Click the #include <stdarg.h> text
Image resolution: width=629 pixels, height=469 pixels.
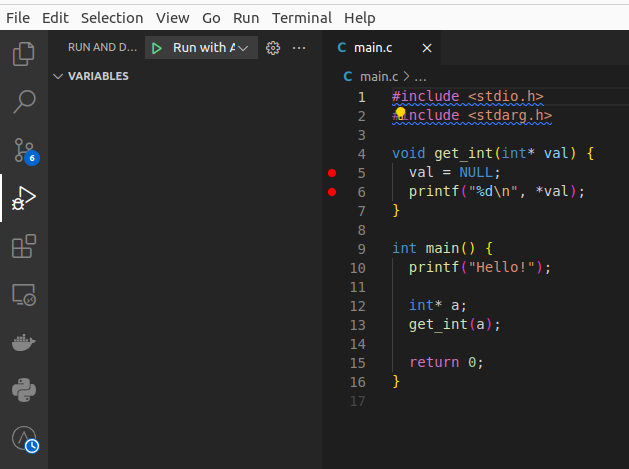coord(472,116)
